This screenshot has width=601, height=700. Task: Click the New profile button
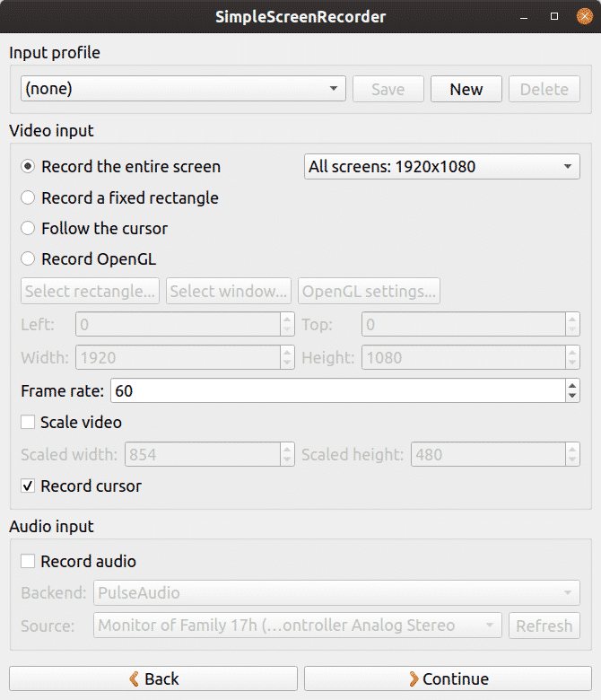466,89
